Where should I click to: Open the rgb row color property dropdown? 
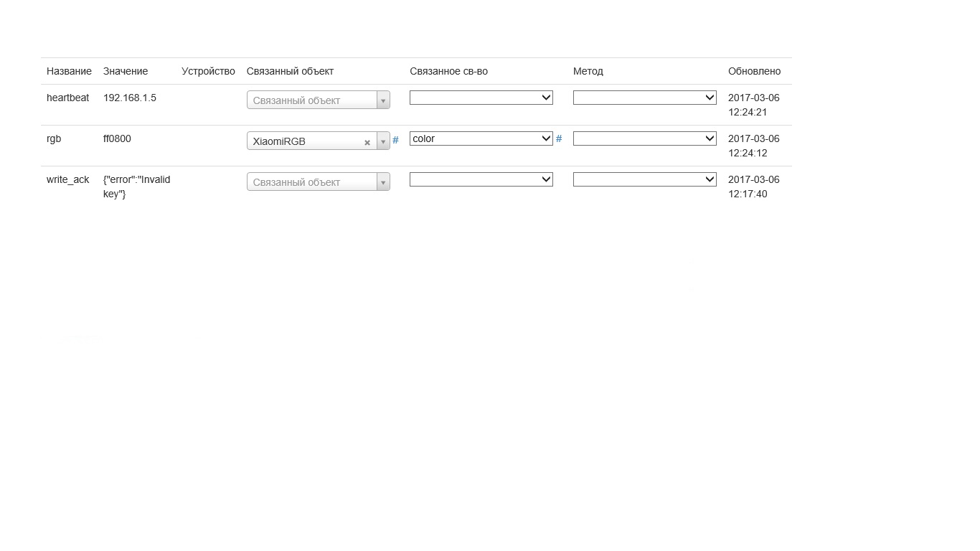pos(481,138)
